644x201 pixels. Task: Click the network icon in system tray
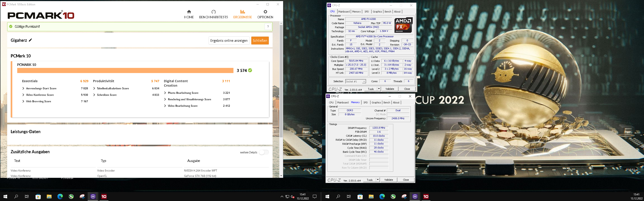click(287, 197)
